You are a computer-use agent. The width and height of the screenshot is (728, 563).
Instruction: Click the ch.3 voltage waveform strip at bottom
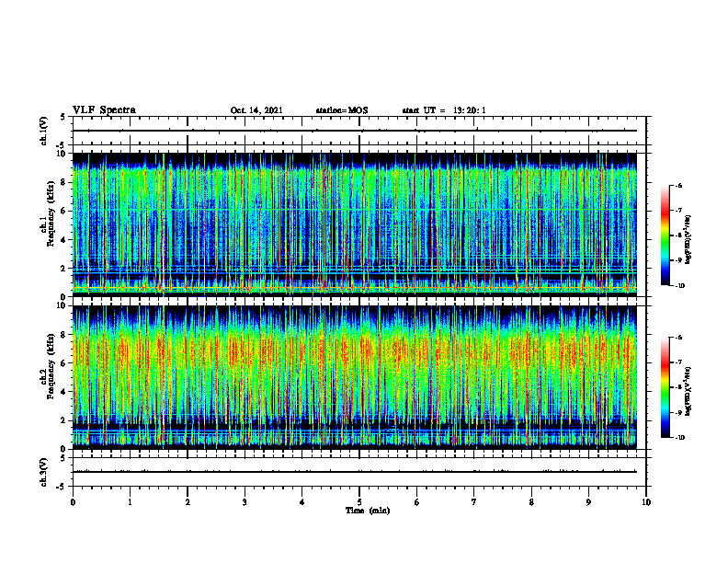[359, 472]
